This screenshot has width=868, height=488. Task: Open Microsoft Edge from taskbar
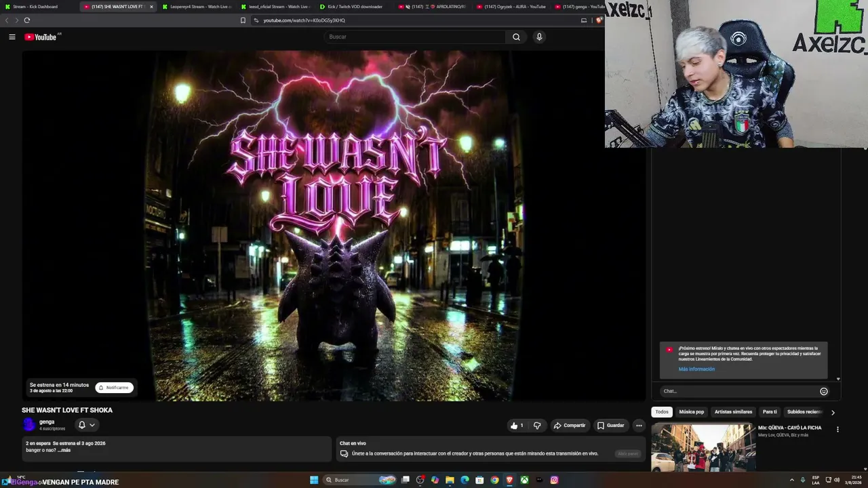coord(465,480)
